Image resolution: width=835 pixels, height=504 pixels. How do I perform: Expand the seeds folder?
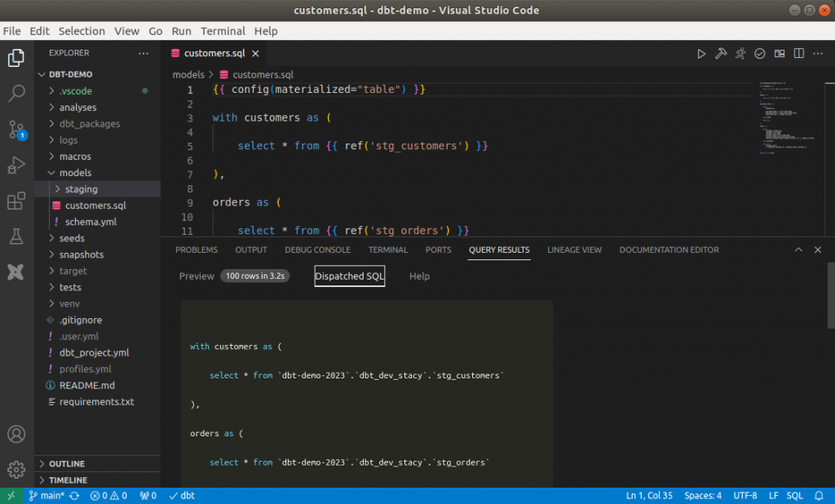point(98,238)
